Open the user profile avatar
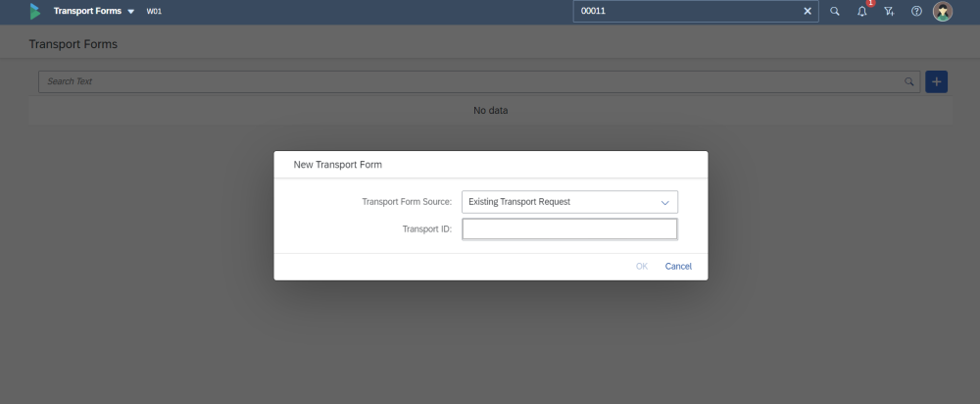This screenshot has width=980, height=404. click(943, 12)
